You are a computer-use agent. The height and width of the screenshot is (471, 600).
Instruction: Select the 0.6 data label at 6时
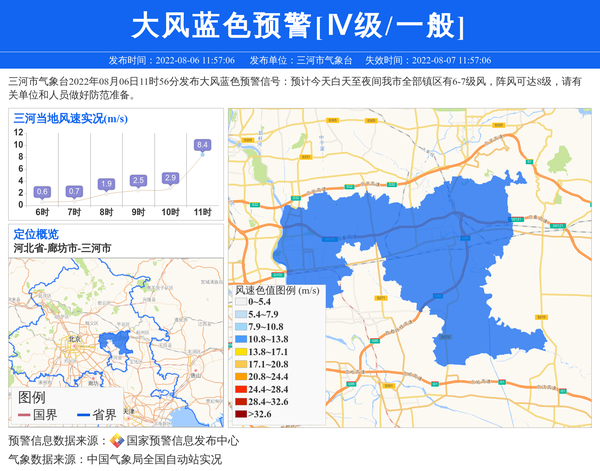point(42,191)
